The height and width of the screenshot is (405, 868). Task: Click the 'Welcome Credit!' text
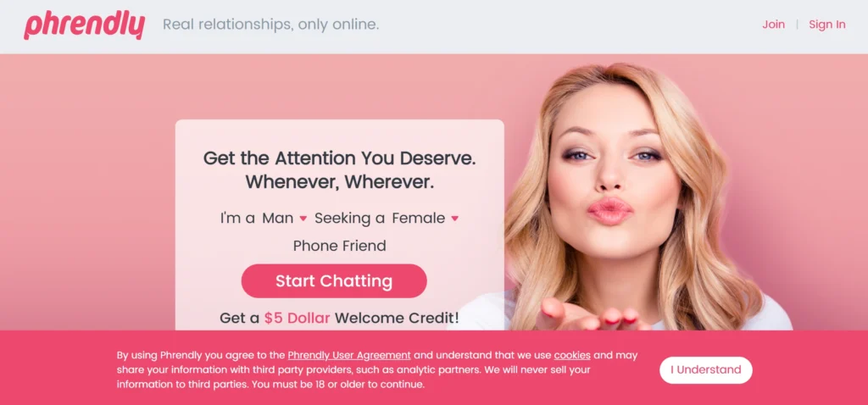click(x=397, y=318)
